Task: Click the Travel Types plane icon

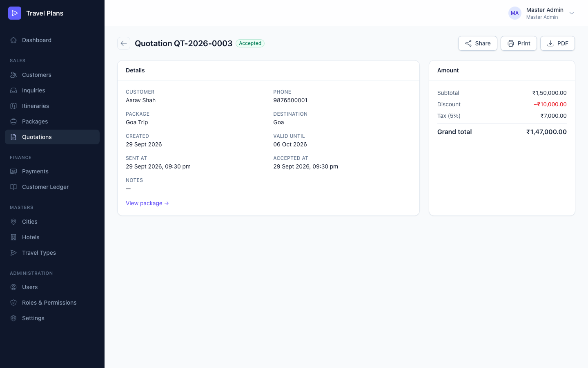Action: 13,253
